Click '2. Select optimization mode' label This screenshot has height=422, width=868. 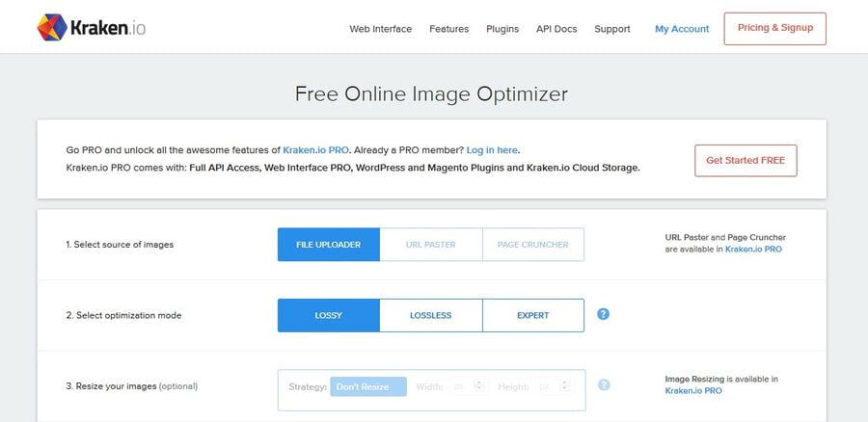(123, 315)
